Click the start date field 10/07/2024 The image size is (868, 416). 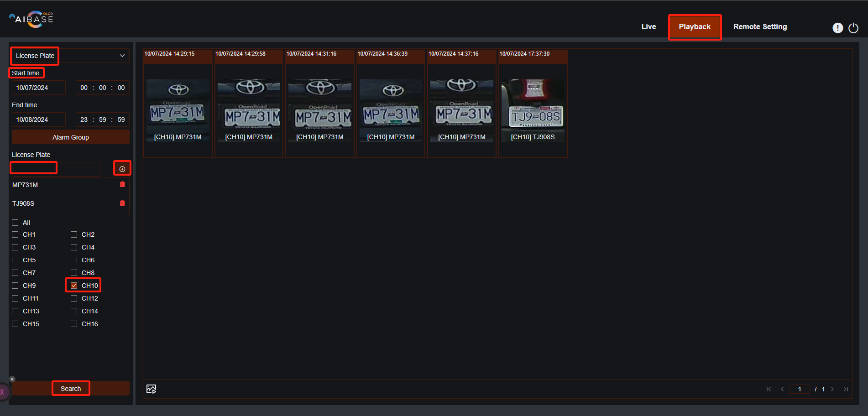pos(38,88)
